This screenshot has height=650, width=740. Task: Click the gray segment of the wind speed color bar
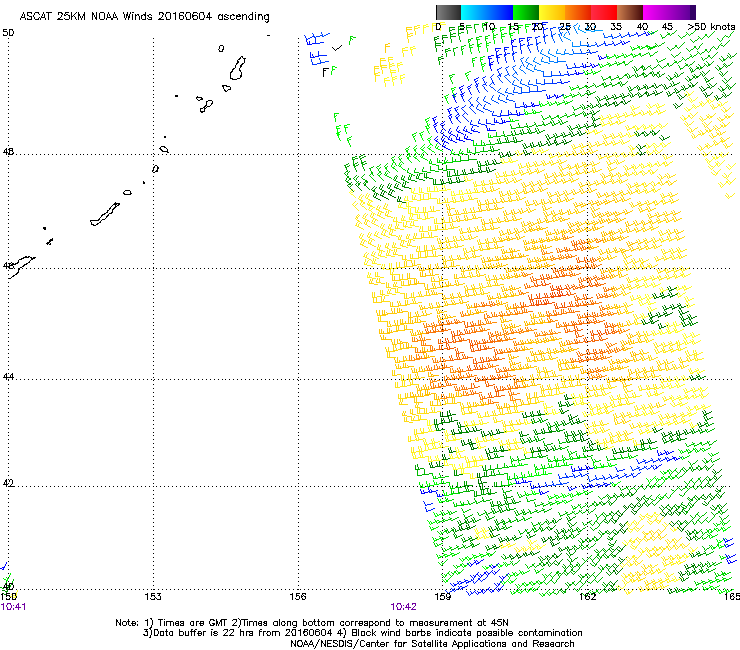(448, 12)
